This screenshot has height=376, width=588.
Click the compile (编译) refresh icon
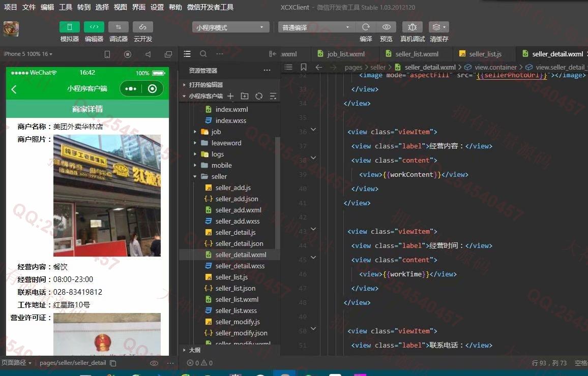tap(366, 27)
